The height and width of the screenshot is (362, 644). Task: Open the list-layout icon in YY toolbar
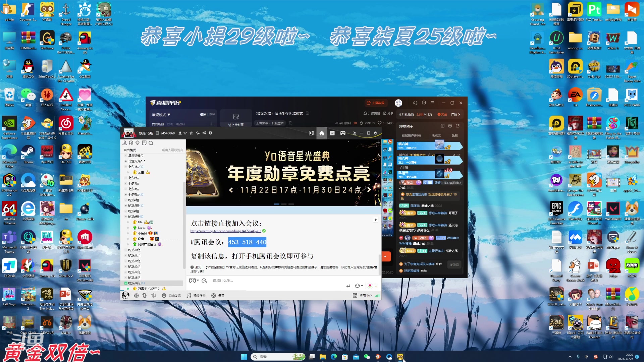coord(332,133)
